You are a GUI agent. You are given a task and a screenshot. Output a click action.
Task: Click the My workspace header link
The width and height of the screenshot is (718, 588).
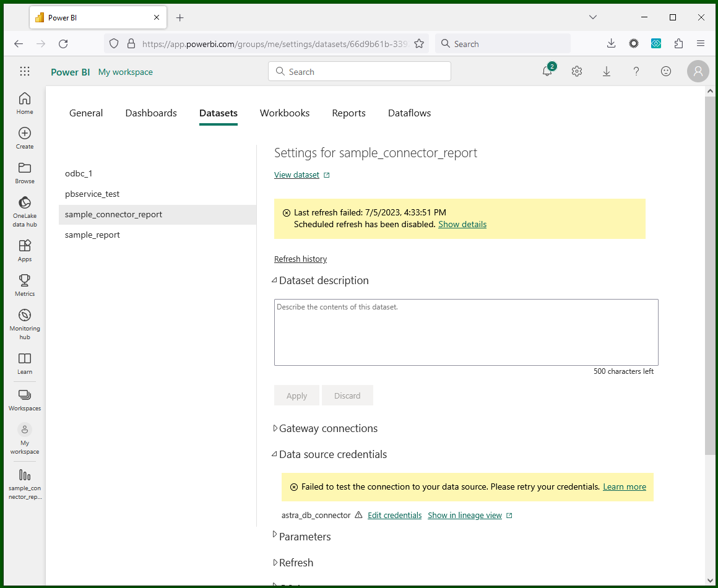pos(126,72)
